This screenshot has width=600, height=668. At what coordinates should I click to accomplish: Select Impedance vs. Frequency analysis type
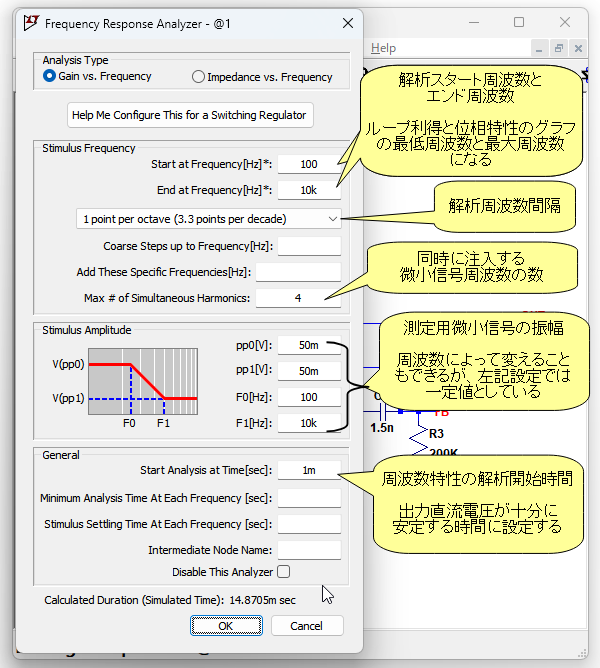pyautogui.click(x=198, y=77)
